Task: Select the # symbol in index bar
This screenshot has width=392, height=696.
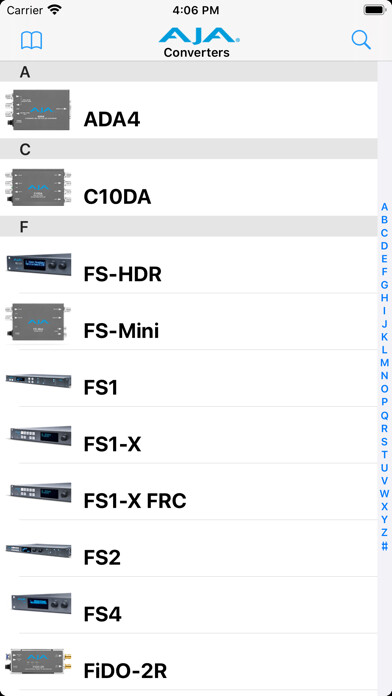Action: click(384, 546)
